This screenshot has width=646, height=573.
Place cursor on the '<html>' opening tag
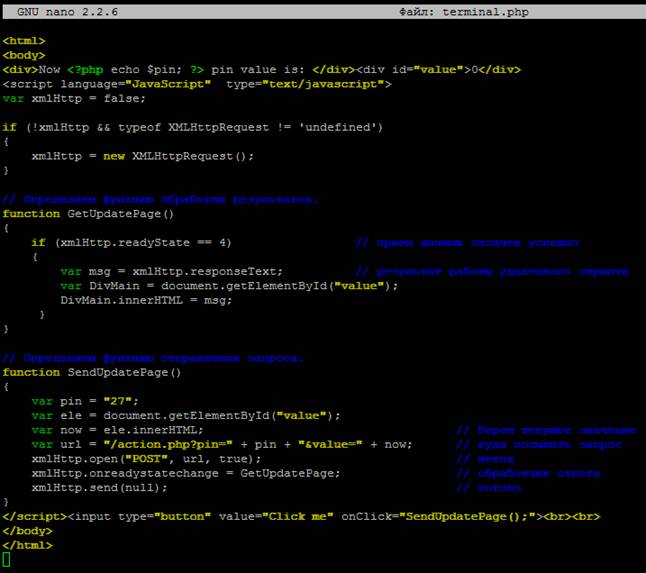pyautogui.click(x=24, y=41)
